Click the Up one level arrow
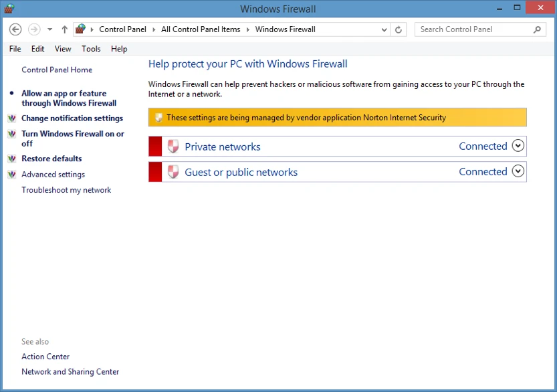Viewport: 557px width, 392px height. [x=64, y=29]
